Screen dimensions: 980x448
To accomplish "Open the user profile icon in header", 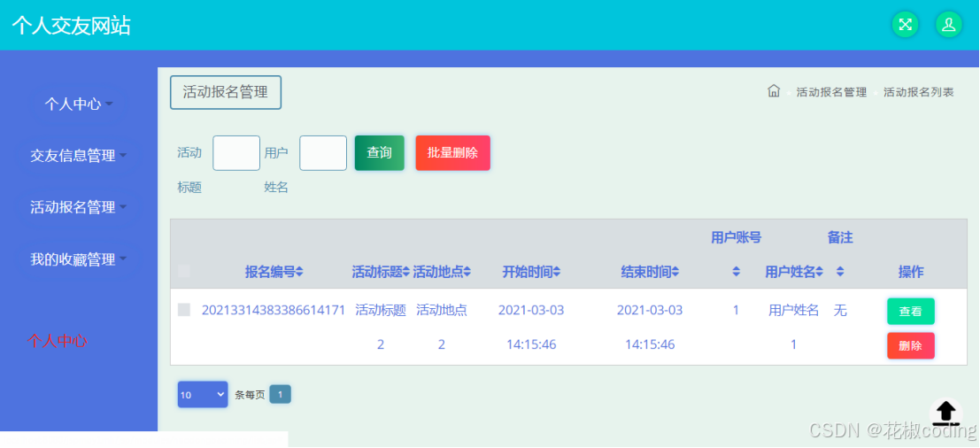I will (948, 25).
